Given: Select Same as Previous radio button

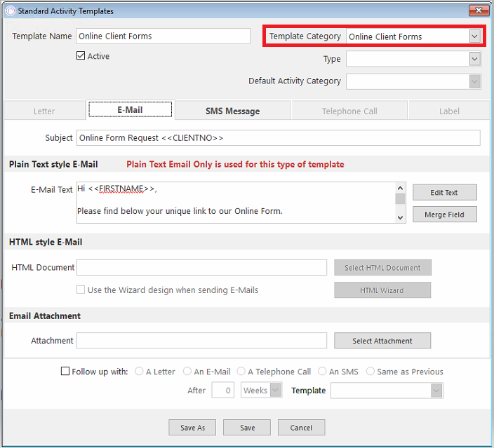Looking at the screenshot, I should pyautogui.click(x=370, y=371).
